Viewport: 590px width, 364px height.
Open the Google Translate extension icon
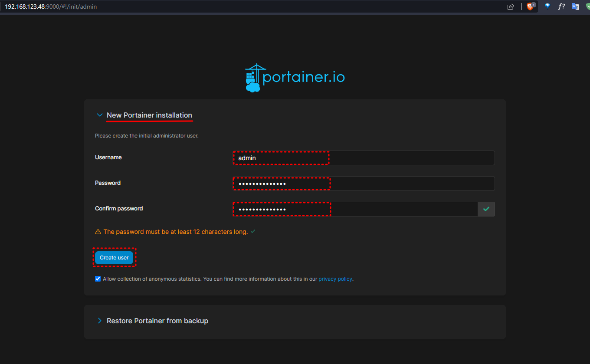tap(575, 7)
